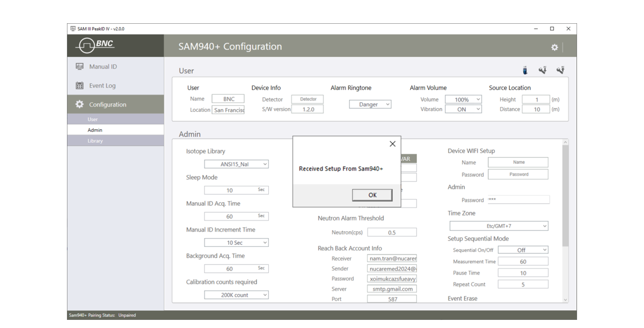Screen dimensions: 644x328
Task: Click the Admin panel vertical scrollbar thumb
Action: (x=565, y=196)
